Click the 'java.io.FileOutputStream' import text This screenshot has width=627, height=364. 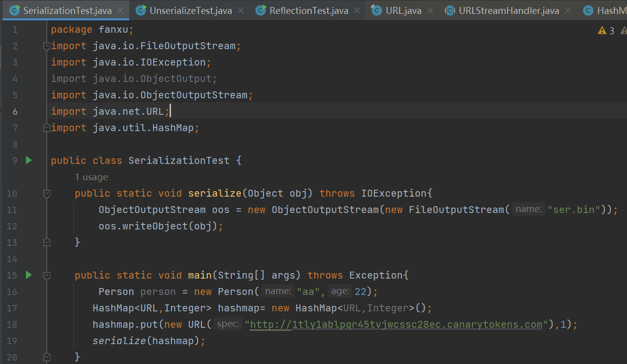click(x=164, y=46)
